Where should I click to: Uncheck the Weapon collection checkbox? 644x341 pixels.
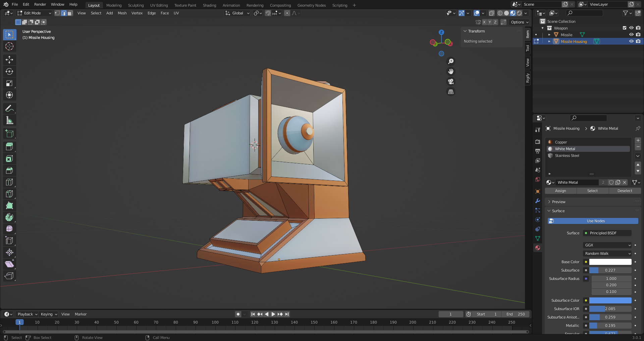point(624,28)
